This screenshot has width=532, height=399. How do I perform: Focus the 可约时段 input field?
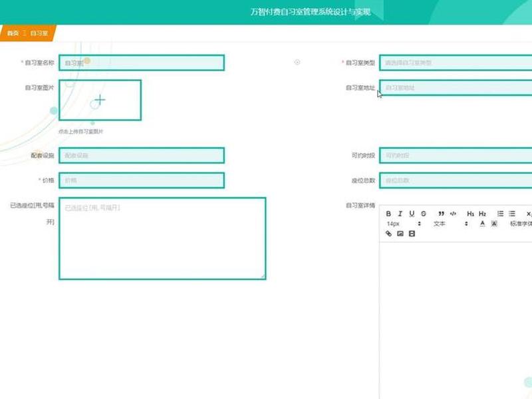click(456, 156)
